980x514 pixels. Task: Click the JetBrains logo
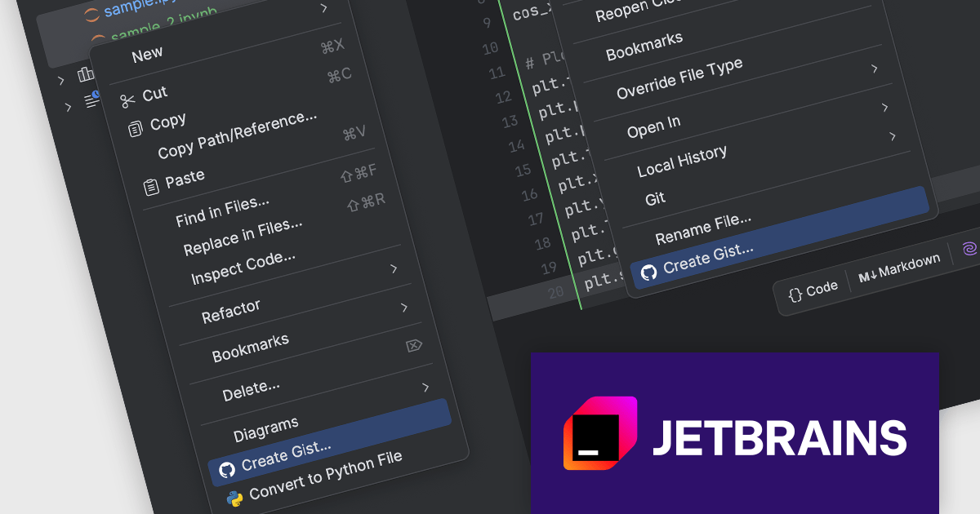coord(600,433)
